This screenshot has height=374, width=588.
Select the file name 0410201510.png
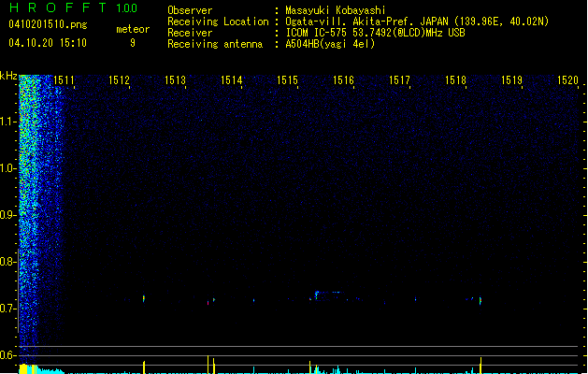[x=48, y=24]
